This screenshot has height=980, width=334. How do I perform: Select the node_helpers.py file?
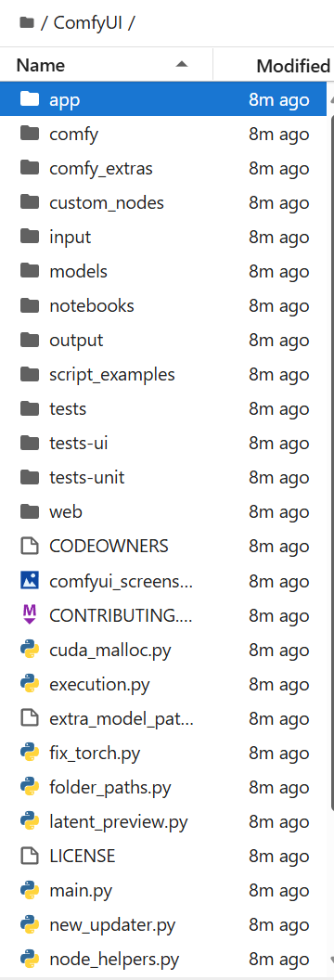pyautogui.click(x=163, y=959)
